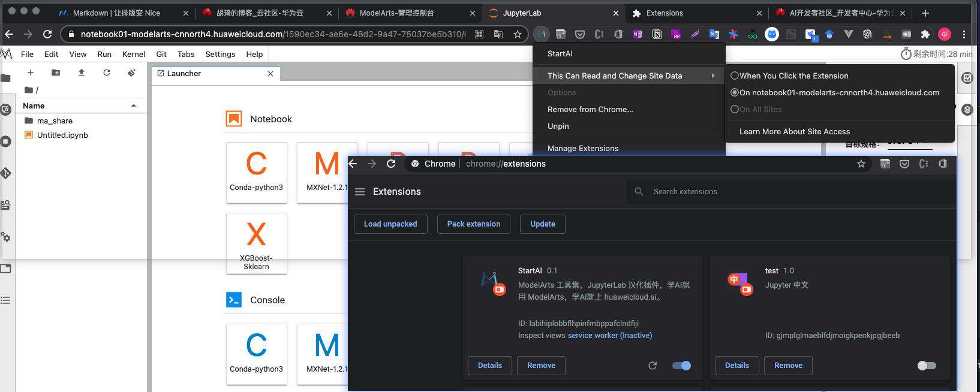The width and height of the screenshot is (980, 392).
Task: Select the Launcher tab in JupyterLab
Action: tap(216, 74)
